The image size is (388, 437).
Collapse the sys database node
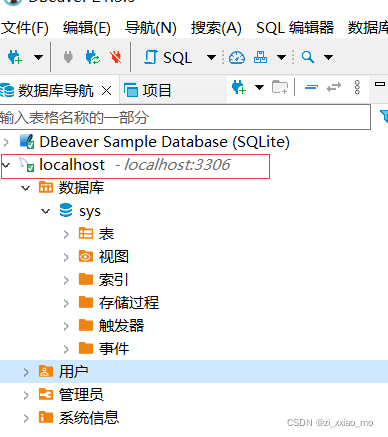point(45,211)
